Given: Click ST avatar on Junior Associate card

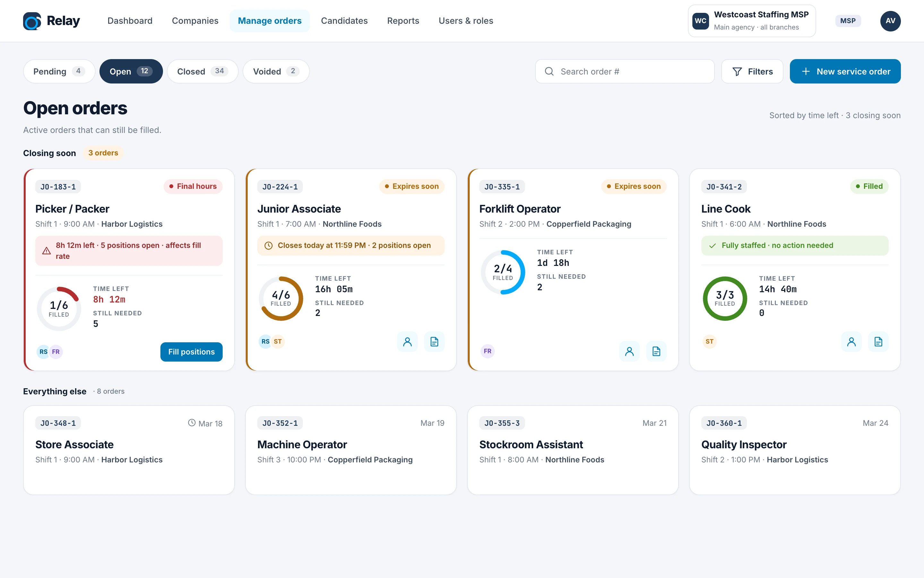Looking at the screenshot, I should (278, 341).
